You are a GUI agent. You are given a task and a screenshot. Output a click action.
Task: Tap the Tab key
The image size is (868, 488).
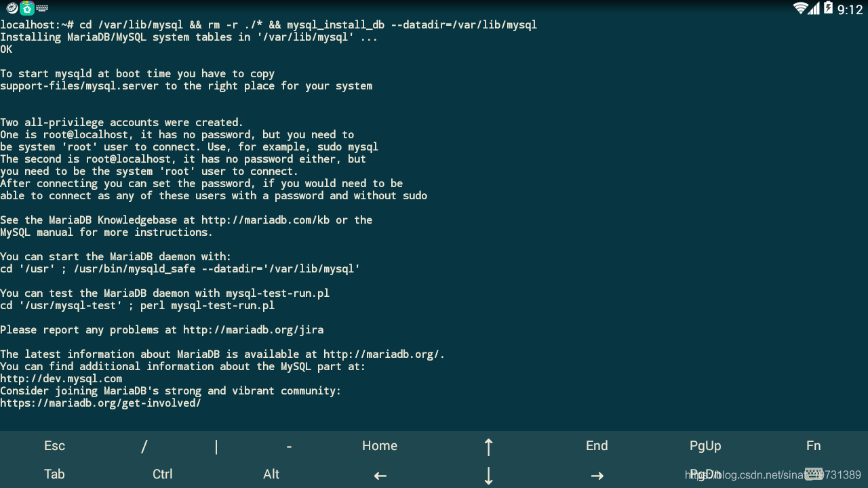click(x=54, y=474)
